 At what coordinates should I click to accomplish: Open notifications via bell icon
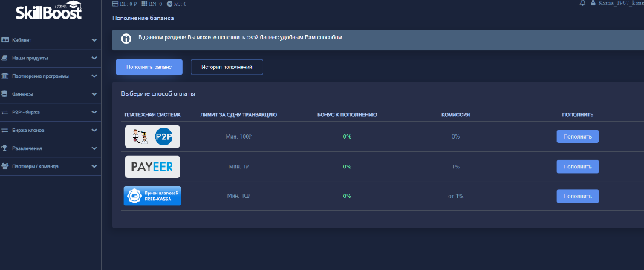click(582, 3)
